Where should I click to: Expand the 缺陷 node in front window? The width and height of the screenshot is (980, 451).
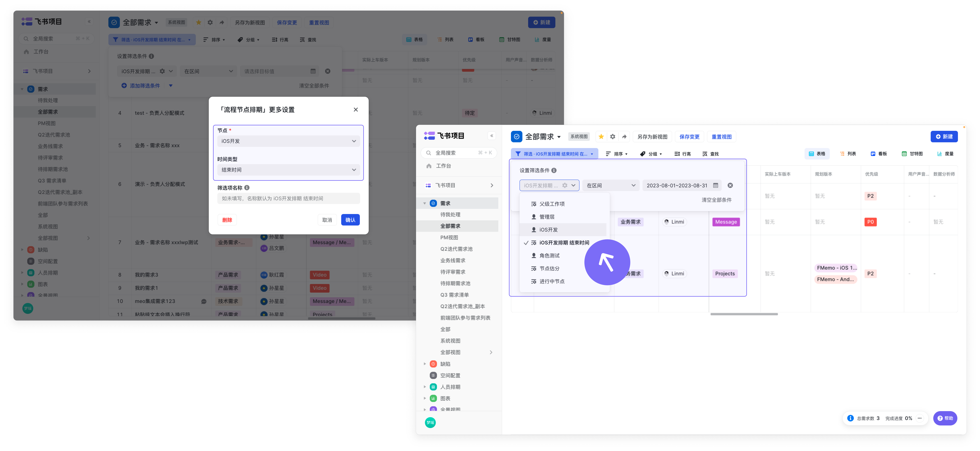(x=425, y=364)
